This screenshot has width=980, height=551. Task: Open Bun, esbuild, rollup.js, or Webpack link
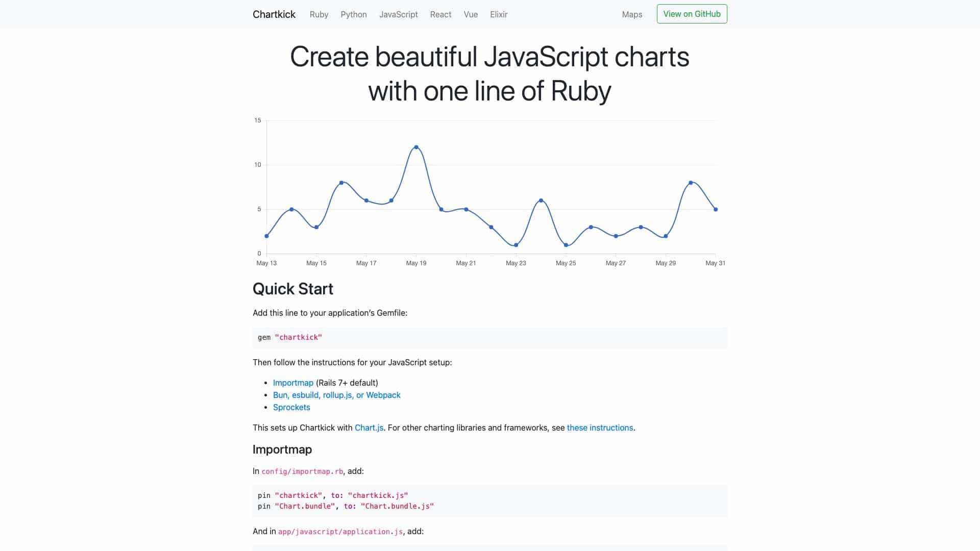pos(337,395)
